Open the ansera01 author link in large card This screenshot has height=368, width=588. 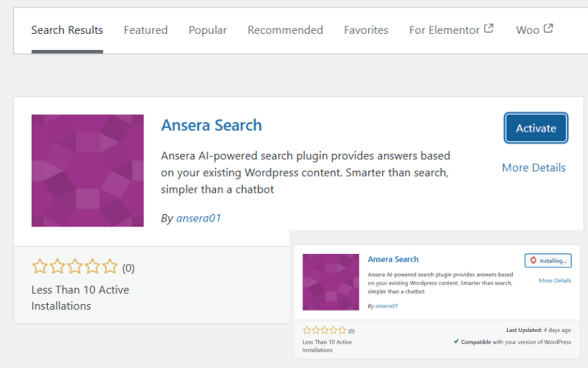[x=198, y=218]
